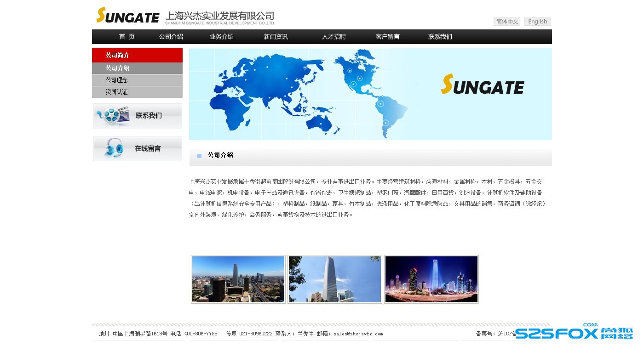Click the world map banner image
Viewport: 644px width, 351px height.
click(x=370, y=94)
